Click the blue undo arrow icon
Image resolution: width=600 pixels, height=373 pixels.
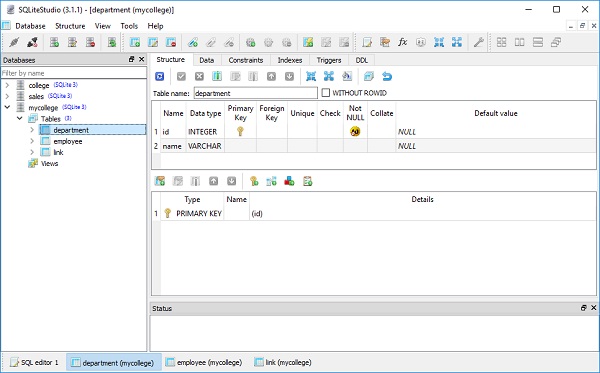pyautogui.click(x=387, y=77)
